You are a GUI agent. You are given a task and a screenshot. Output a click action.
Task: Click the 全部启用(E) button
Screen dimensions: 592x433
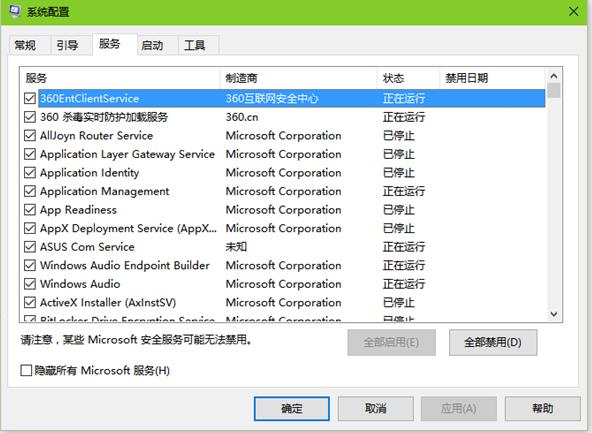391,342
